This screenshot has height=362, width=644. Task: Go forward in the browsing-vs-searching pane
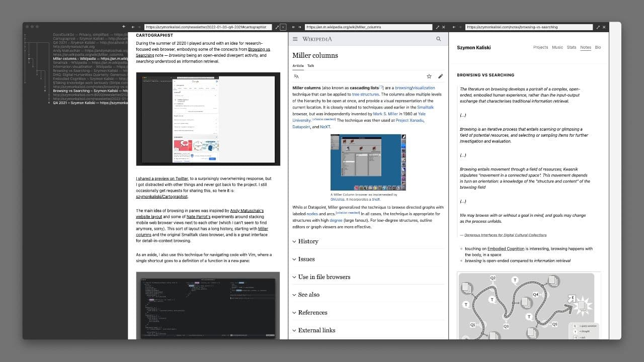(461, 27)
